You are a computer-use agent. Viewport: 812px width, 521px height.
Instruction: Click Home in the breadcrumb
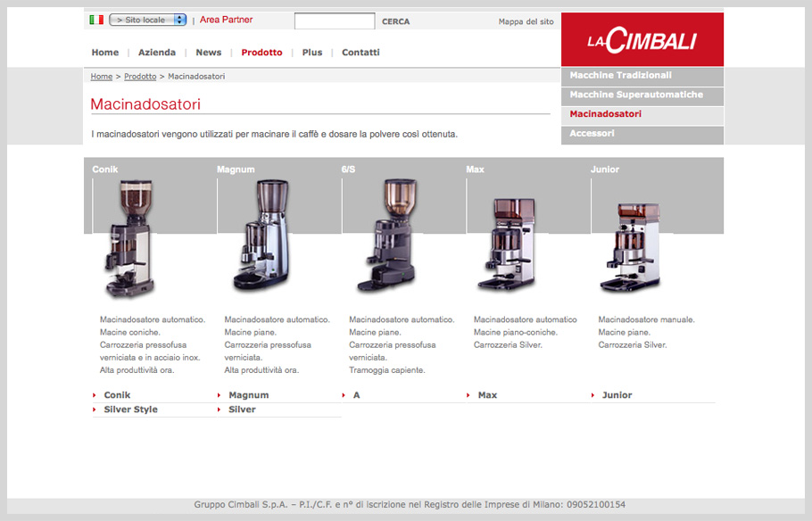pos(102,77)
